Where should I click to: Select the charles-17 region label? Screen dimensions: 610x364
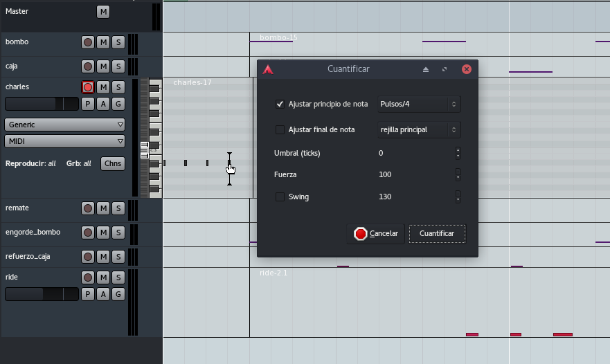pos(192,82)
